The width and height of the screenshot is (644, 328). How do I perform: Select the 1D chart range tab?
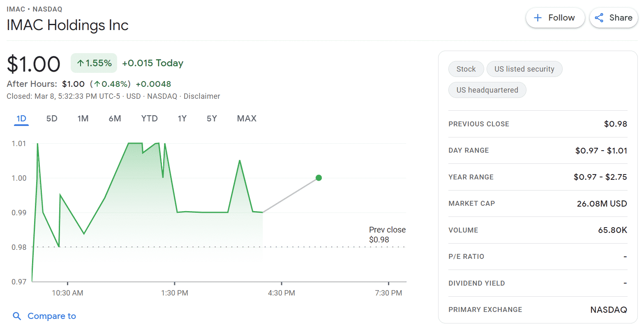point(21,119)
